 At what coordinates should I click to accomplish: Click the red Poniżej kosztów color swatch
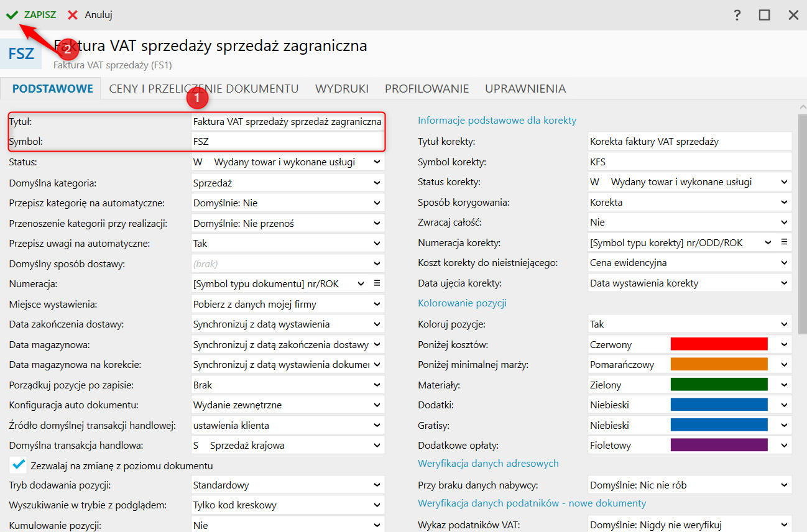719,344
